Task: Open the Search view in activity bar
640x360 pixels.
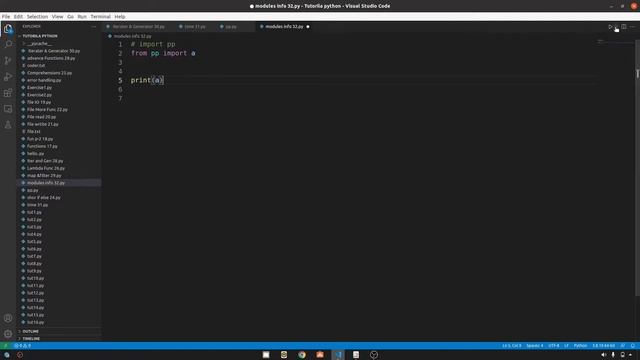Action: pos(8,44)
